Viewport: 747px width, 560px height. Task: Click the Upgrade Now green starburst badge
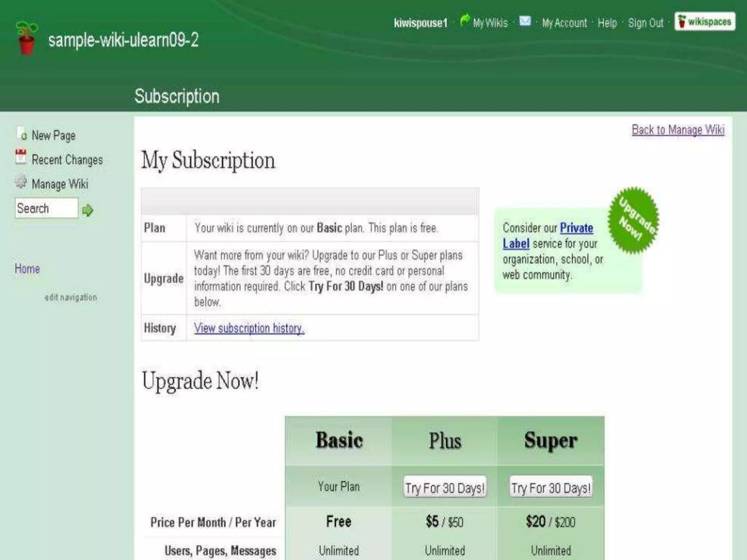[633, 220]
